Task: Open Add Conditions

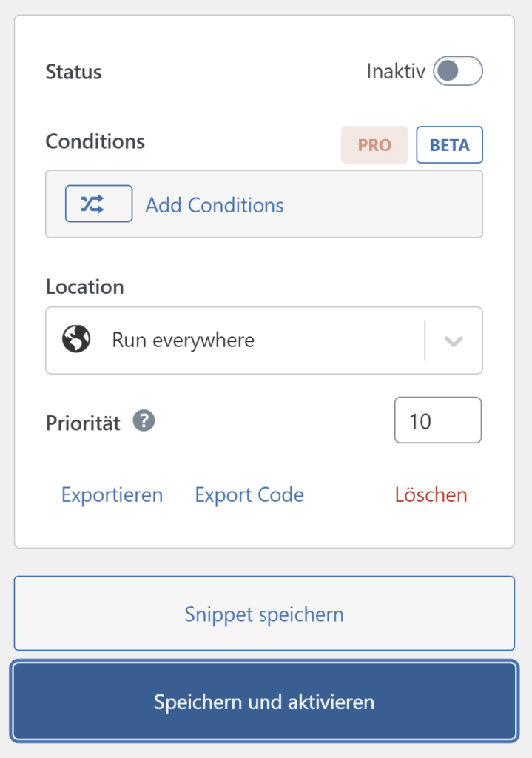Action: [214, 204]
